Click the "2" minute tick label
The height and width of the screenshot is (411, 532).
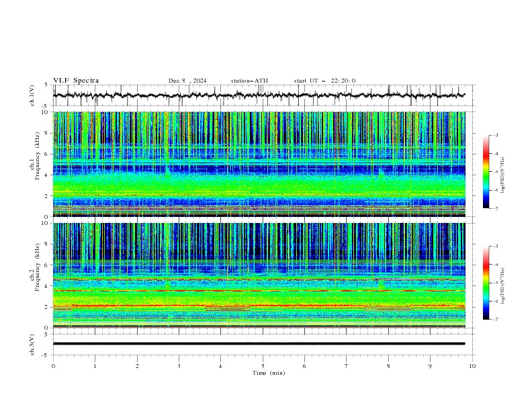coord(137,366)
